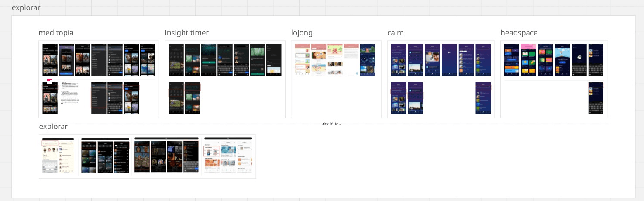Open insight timer screenshot with large green leaf image
This screenshot has height=201, width=644.
[x=257, y=60]
